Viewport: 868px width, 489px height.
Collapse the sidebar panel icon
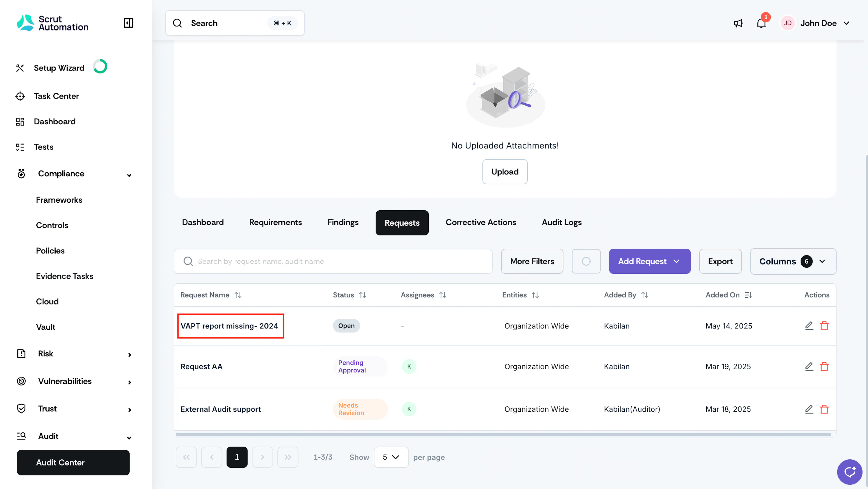pyautogui.click(x=128, y=23)
